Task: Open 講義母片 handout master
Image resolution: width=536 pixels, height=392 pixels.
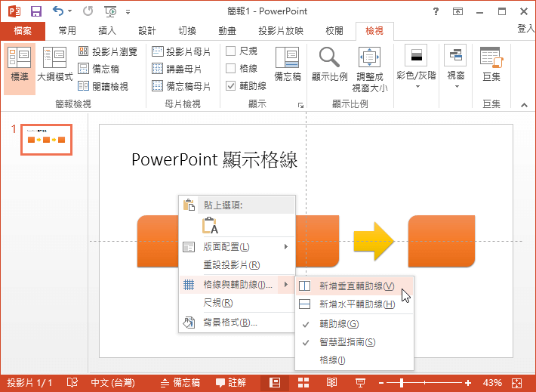Action: click(x=177, y=69)
